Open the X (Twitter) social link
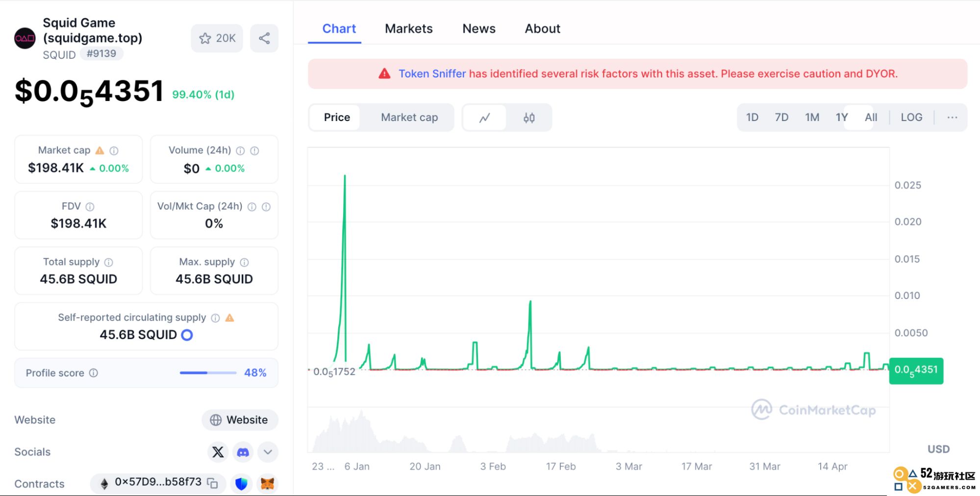 tap(218, 452)
